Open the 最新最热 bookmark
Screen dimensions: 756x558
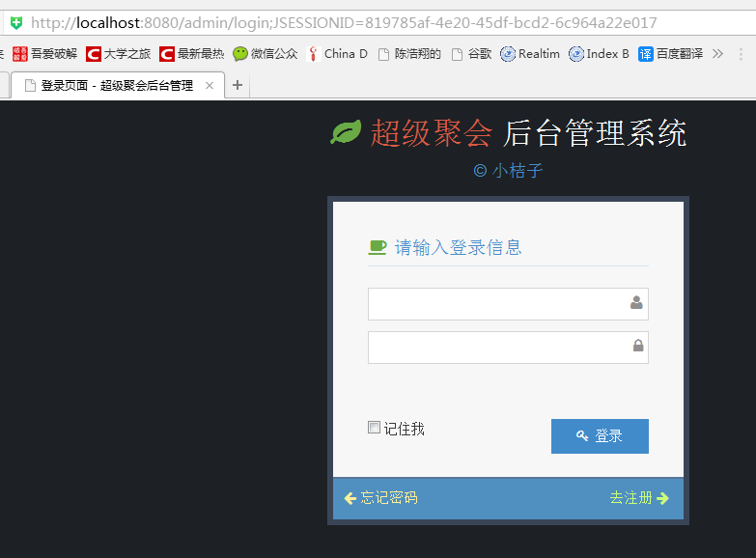(x=192, y=53)
